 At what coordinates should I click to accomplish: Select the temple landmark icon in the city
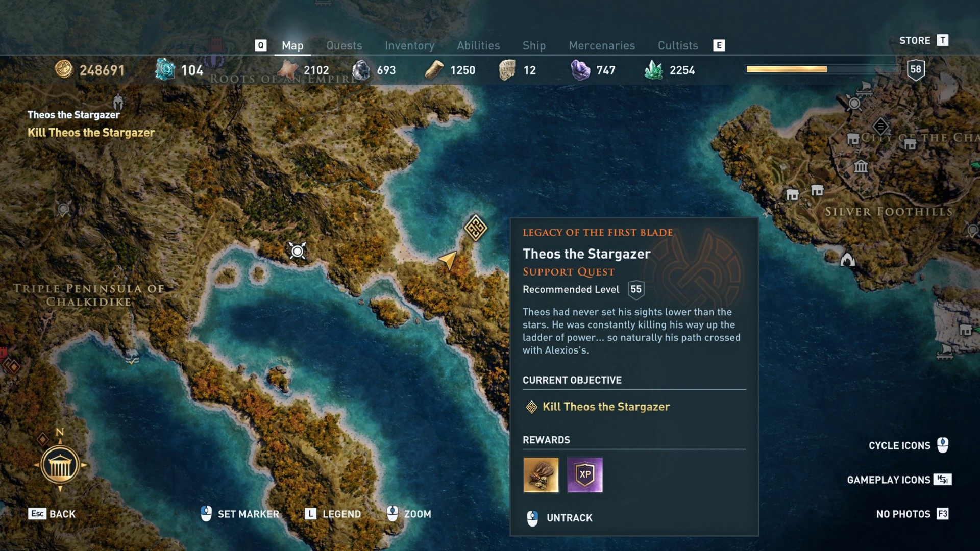pos(861,166)
